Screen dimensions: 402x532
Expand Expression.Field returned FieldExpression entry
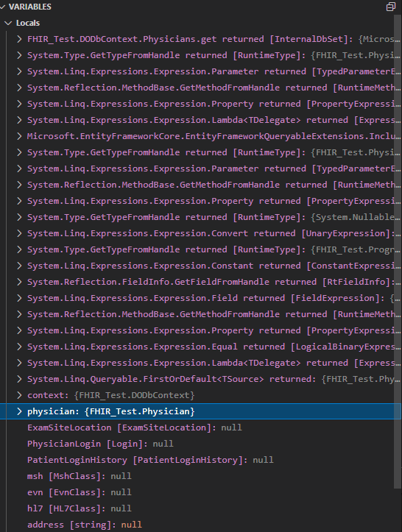20,298
